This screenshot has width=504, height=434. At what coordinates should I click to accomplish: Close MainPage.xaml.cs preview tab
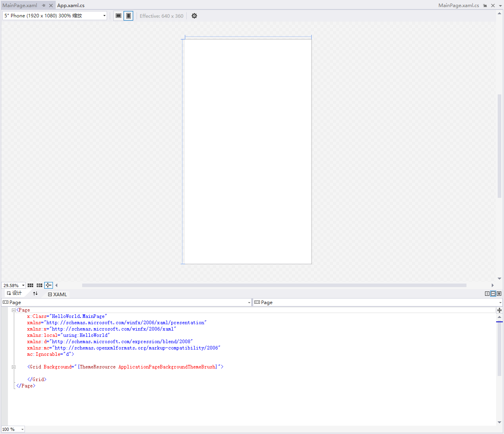pos(493,6)
